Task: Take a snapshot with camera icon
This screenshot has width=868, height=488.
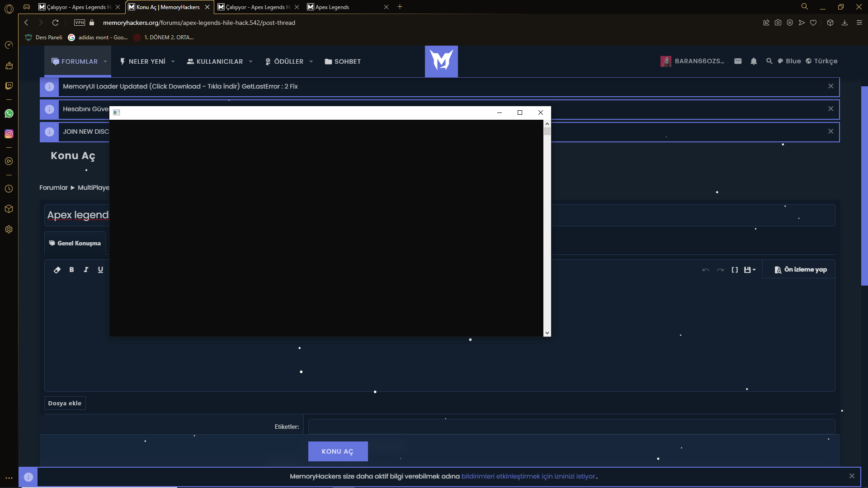Action: (778, 23)
